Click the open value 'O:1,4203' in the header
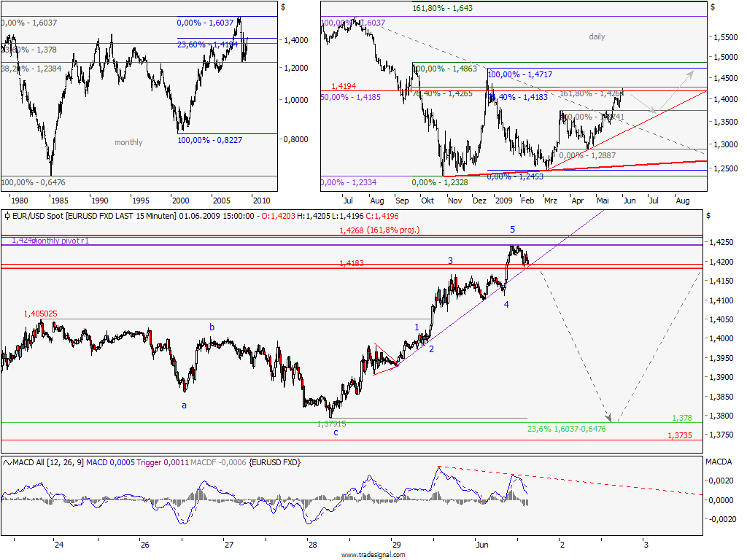 [278, 216]
